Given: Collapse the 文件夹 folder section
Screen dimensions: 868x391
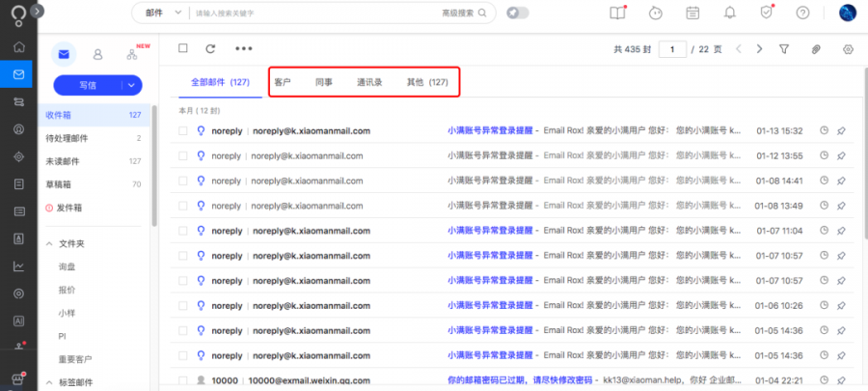Looking at the screenshot, I should tap(50, 243).
